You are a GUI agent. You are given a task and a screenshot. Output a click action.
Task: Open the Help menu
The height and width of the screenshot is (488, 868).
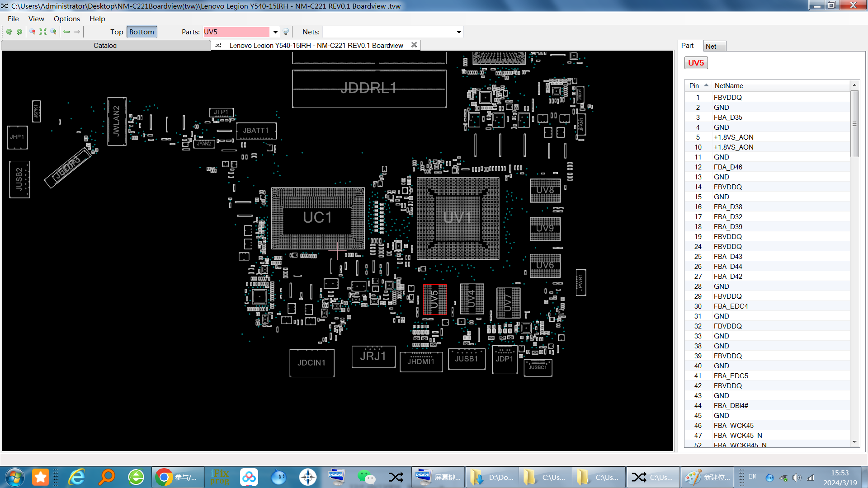(x=97, y=19)
